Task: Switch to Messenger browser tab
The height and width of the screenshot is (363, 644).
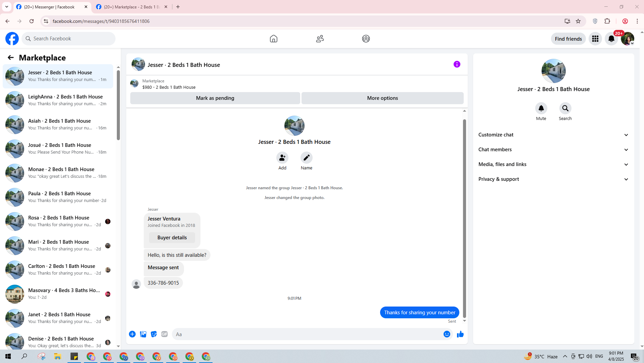Action: (x=52, y=7)
